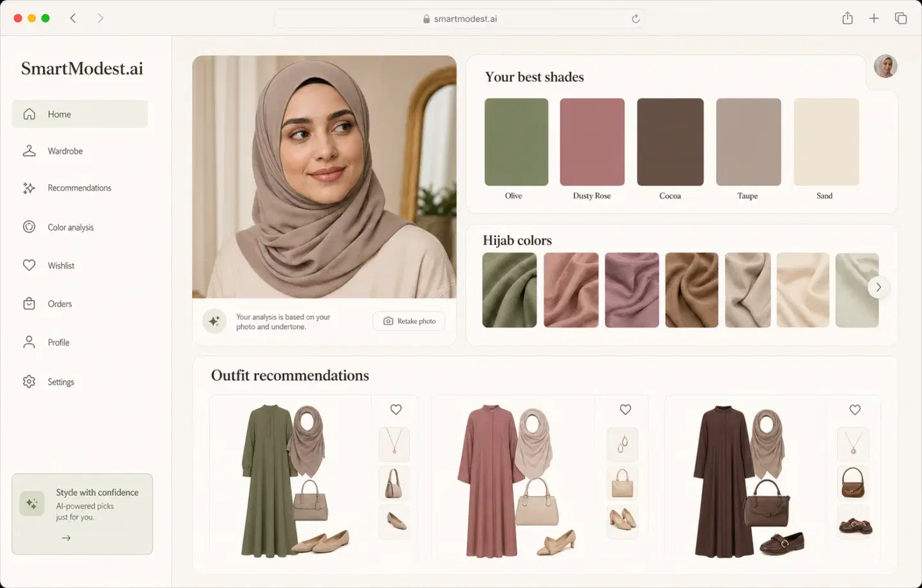This screenshot has height=588, width=922.
Task: Choose the cream hijab fabric
Action: point(803,290)
